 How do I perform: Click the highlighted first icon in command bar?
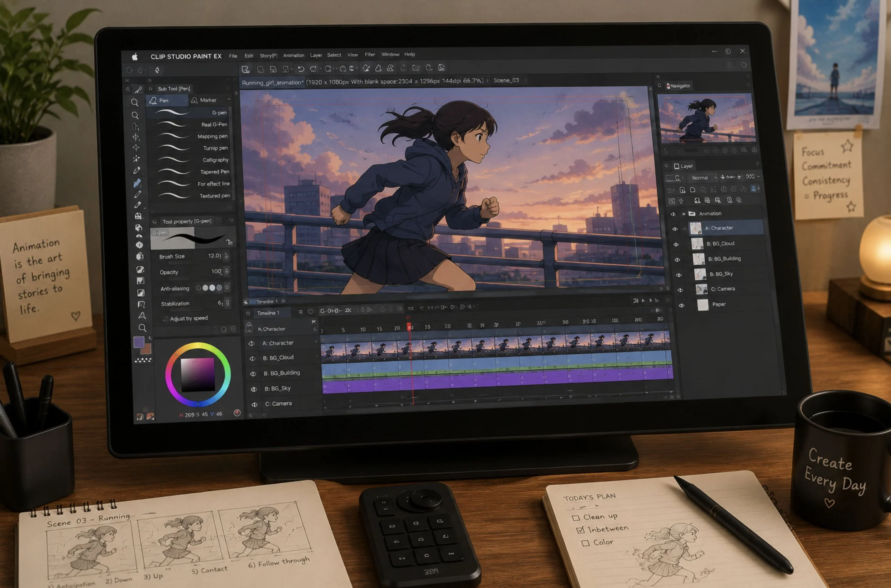pos(245,69)
